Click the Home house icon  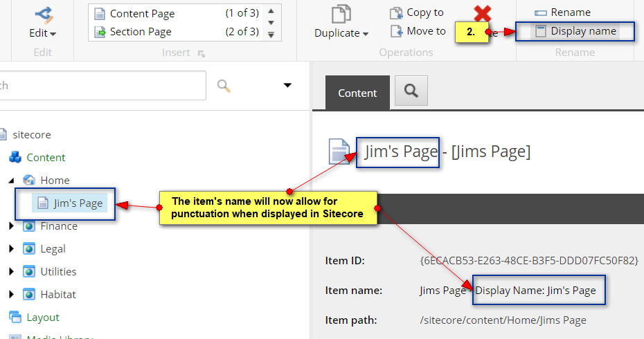[x=29, y=180]
